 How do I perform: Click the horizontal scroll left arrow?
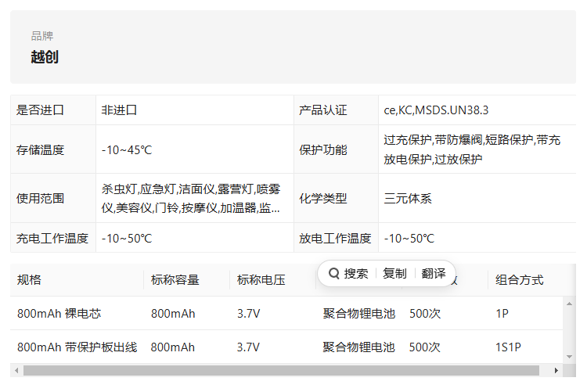click(x=16, y=370)
